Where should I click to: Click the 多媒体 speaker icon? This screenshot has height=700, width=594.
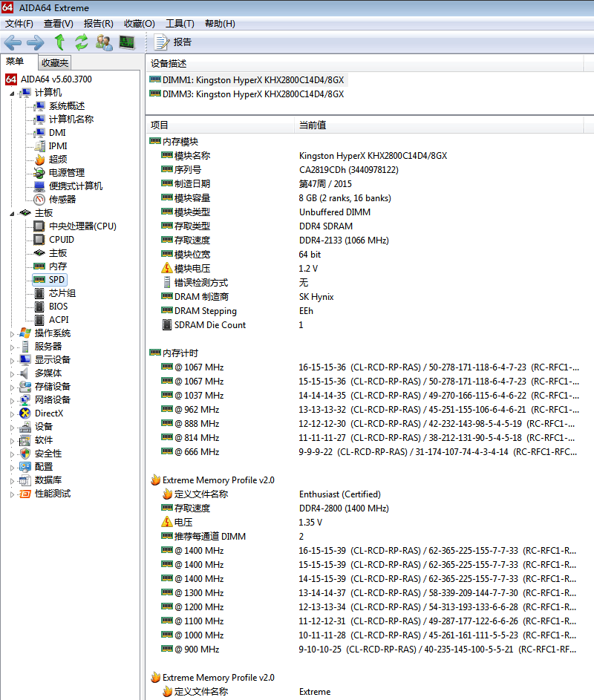coord(25,373)
